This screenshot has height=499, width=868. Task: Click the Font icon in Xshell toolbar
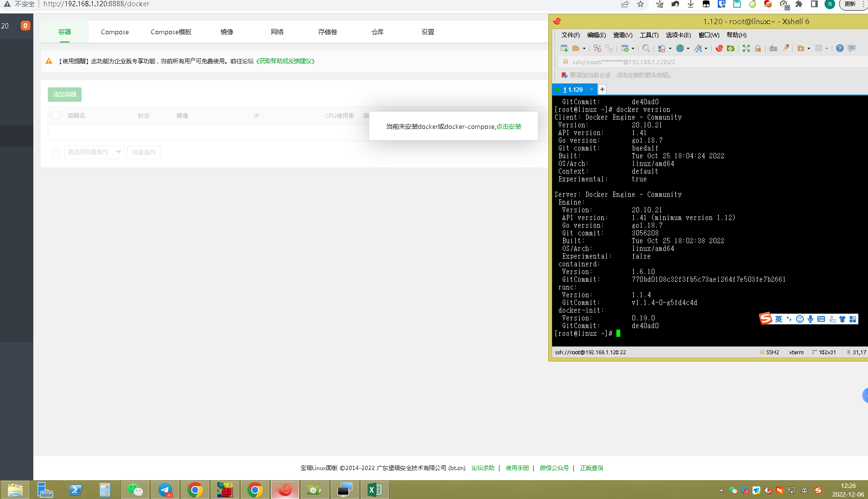tap(698, 48)
